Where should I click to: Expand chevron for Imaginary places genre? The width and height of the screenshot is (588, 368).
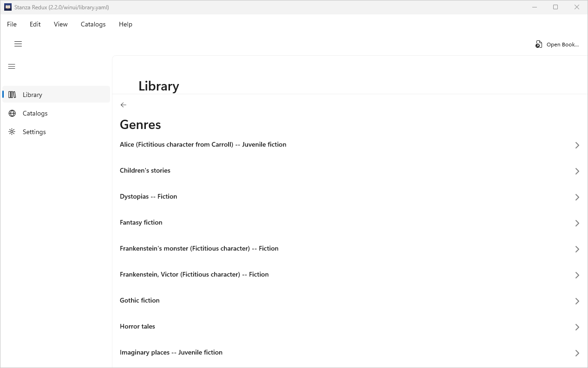coord(577,353)
